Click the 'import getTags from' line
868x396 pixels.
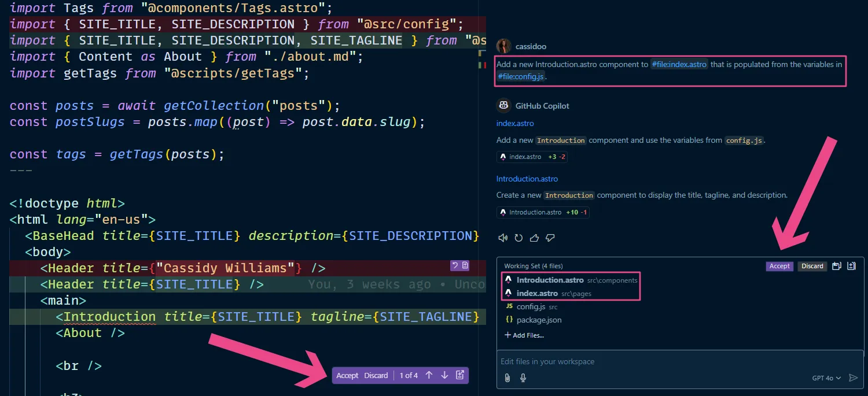pyautogui.click(x=160, y=73)
